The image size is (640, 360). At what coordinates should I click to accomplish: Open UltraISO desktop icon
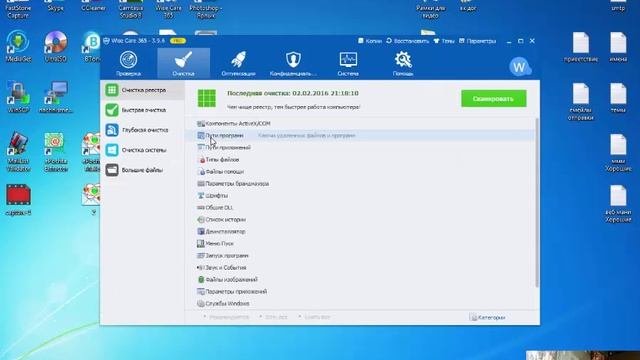click(x=56, y=46)
